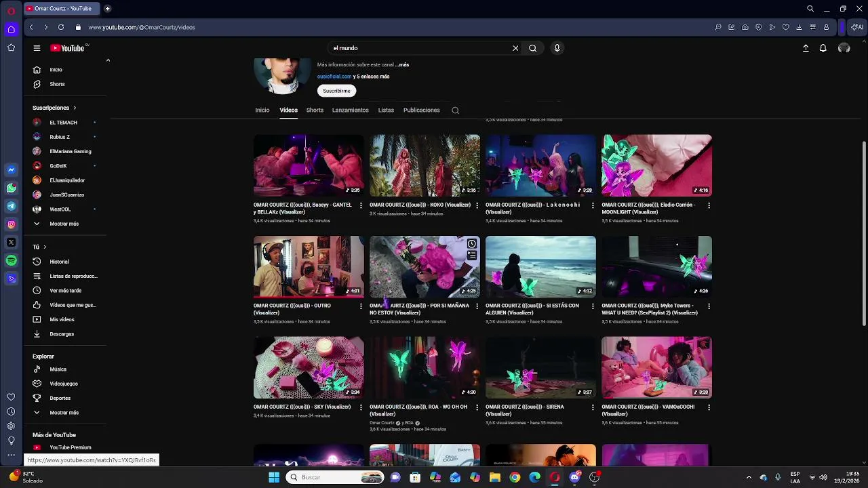Click the search magnifier button
The height and width of the screenshot is (488, 868).
coord(533,48)
